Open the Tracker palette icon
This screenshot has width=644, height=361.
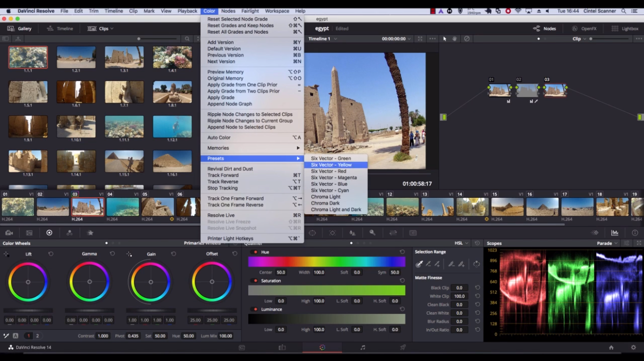tap(333, 233)
